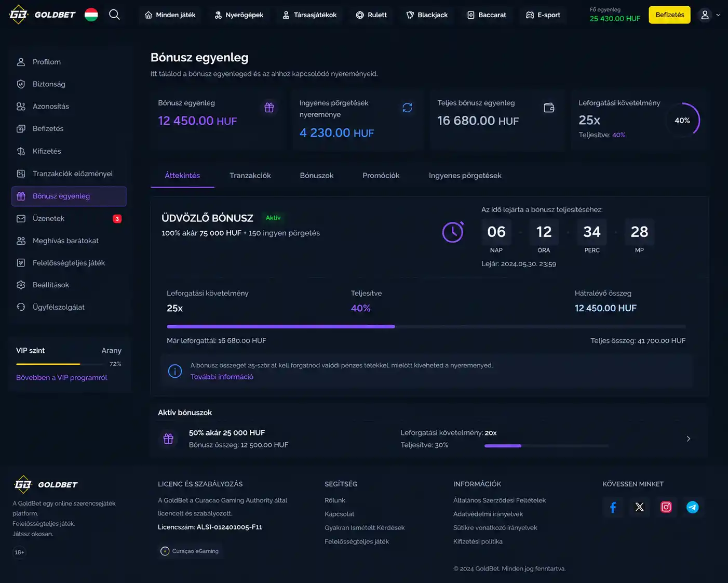Open the X social media icon

pyautogui.click(x=639, y=507)
